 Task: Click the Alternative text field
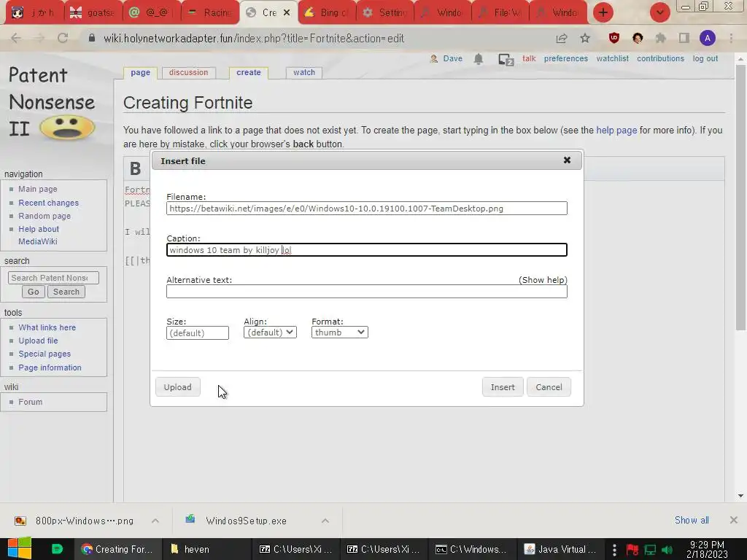[367, 292]
